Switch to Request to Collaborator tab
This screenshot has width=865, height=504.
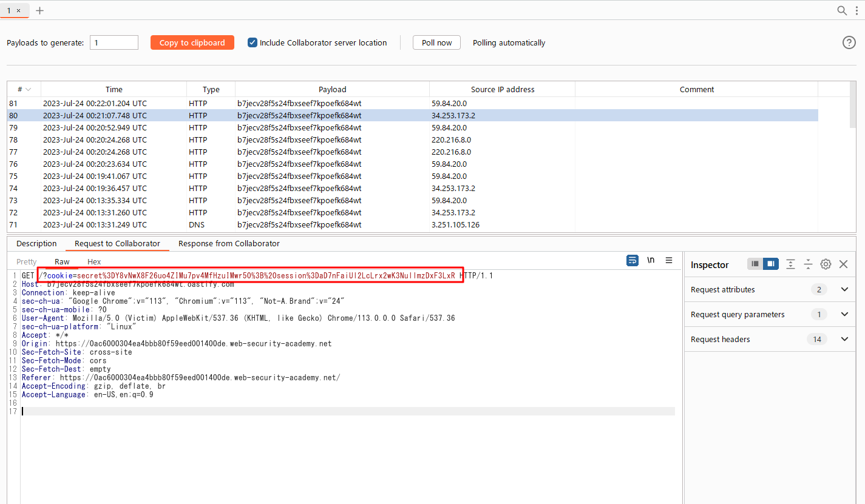click(x=117, y=243)
